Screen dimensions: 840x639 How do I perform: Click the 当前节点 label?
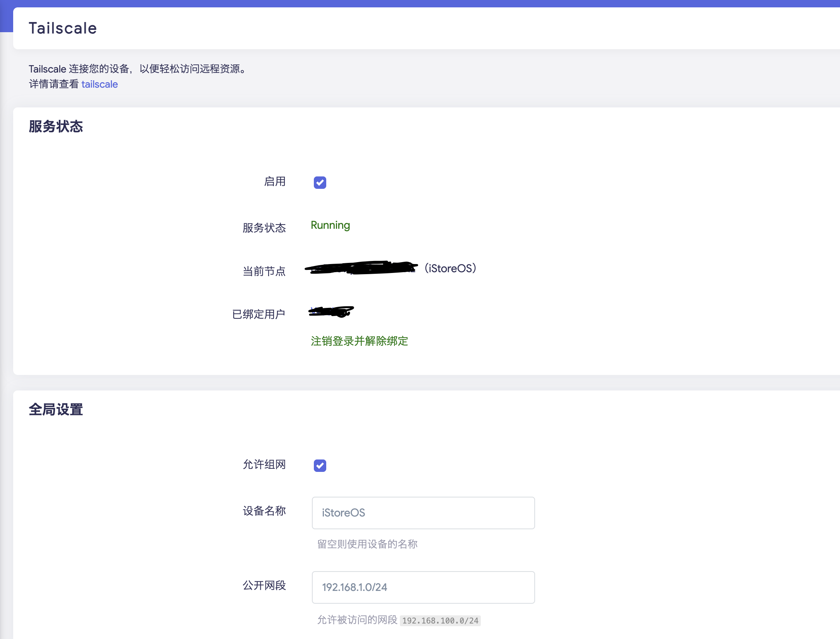tap(264, 271)
